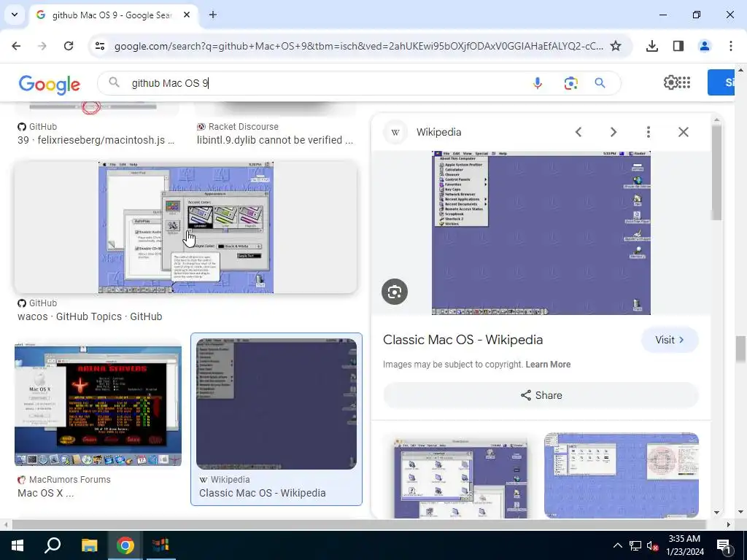Close the github Mac OS 9 tab
The height and width of the screenshot is (560, 747).
coord(187,15)
